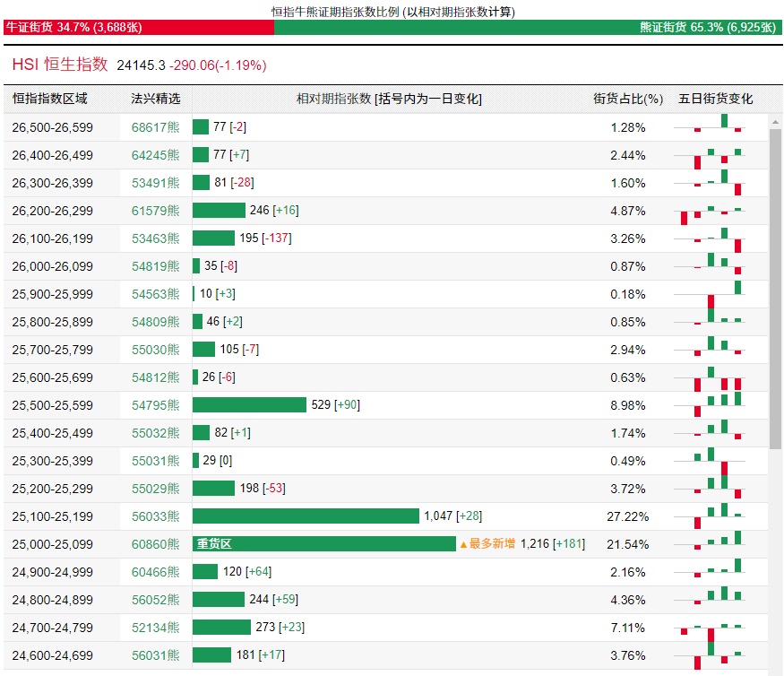The width and height of the screenshot is (784, 676).
Task: Click the red 牛证街货 34.7% bar
Action: [x=139, y=27]
